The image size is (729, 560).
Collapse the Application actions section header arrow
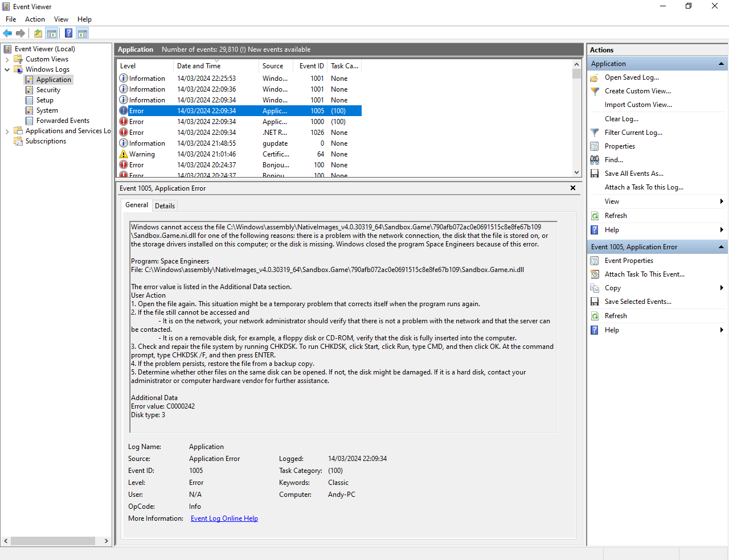pos(721,64)
